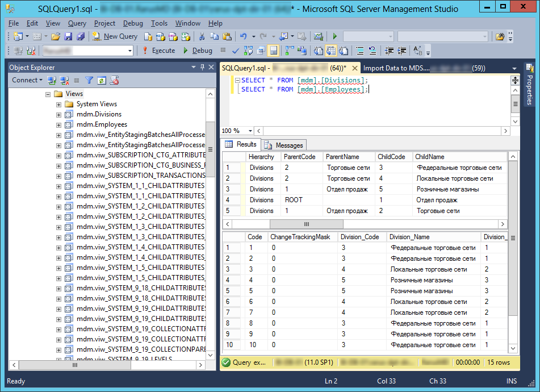This screenshot has height=392, width=540.
Task: Click the Database Engine Query icon
Action: [x=148, y=36]
